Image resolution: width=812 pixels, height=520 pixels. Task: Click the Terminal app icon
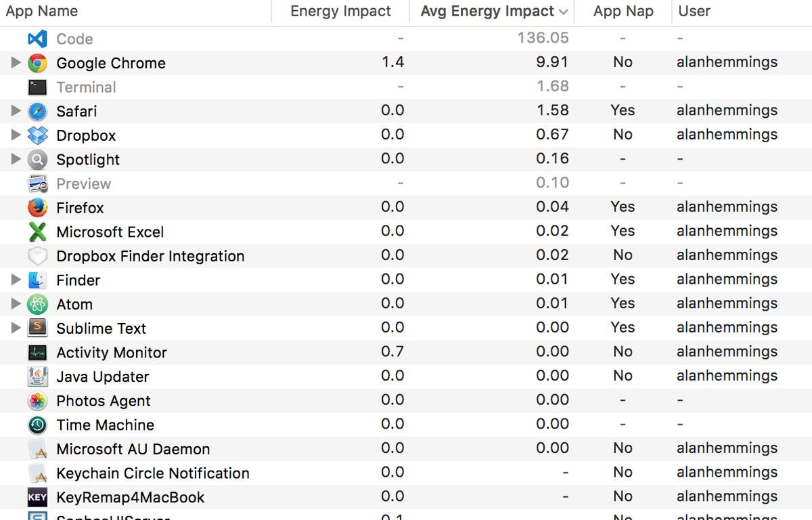37,87
